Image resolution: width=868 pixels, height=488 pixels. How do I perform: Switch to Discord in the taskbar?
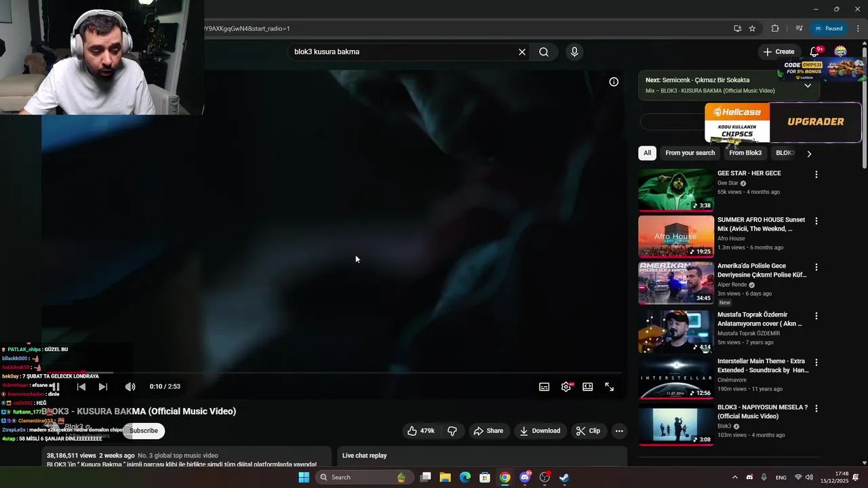[525, 477]
